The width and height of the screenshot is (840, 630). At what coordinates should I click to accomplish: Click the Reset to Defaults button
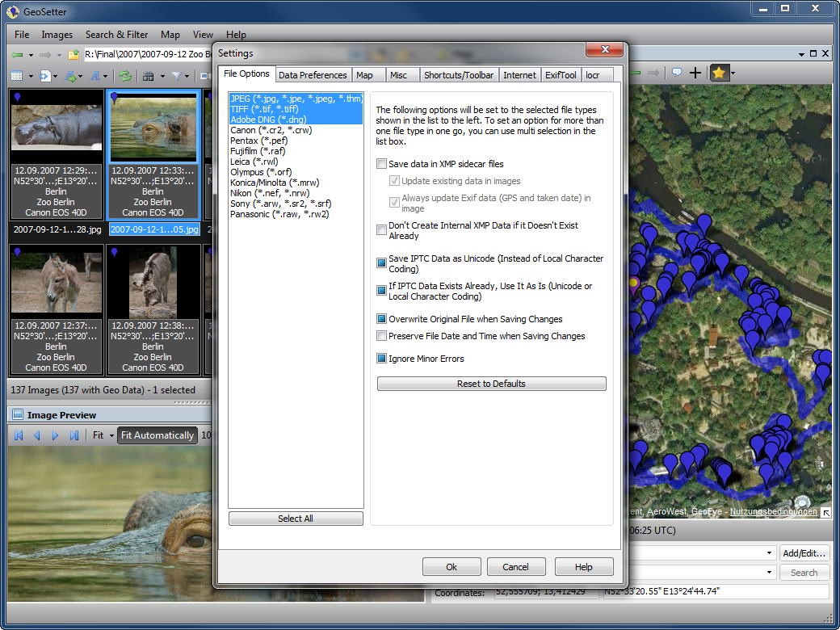[491, 384]
